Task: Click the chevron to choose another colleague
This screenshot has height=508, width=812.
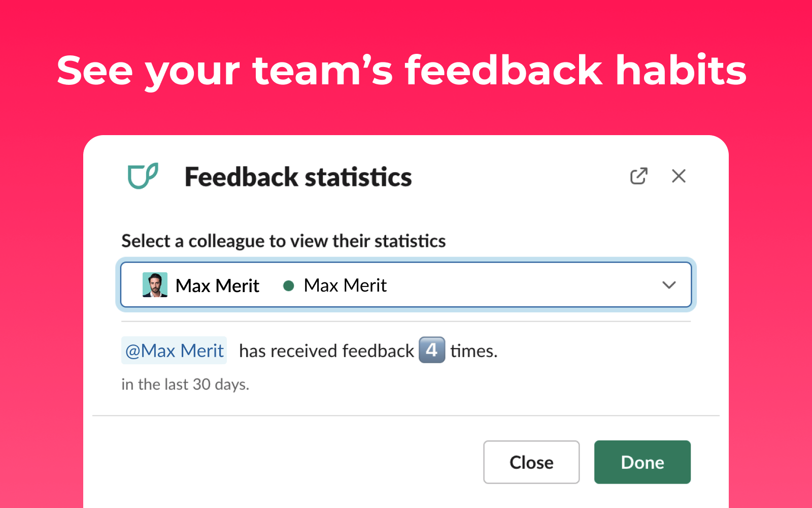Action: (669, 285)
